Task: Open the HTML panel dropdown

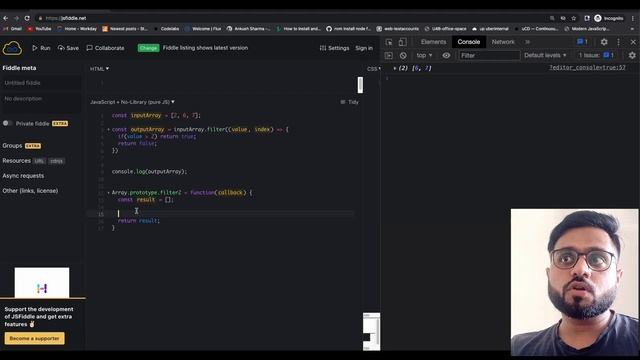Action: coord(99,69)
